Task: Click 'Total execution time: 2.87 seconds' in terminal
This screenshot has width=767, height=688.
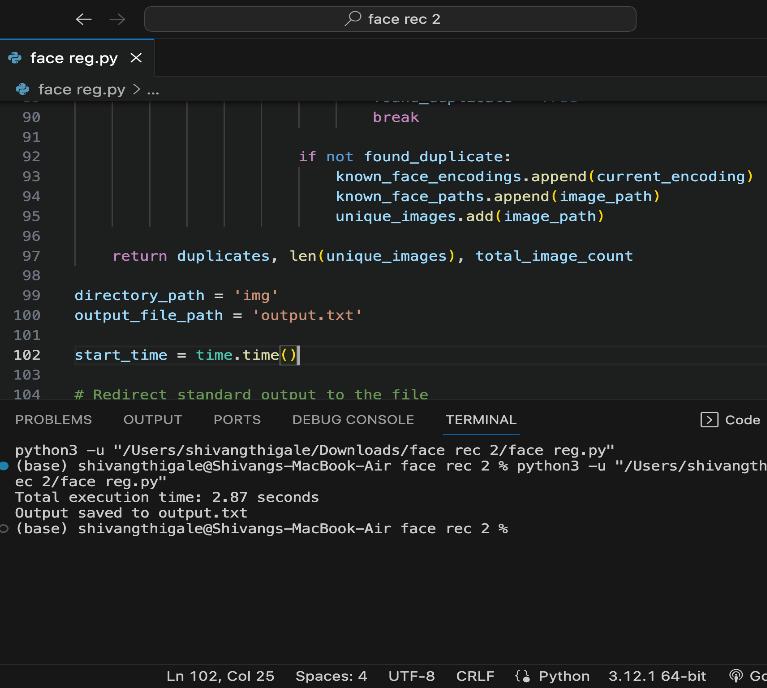Action: pyautogui.click(x=167, y=497)
